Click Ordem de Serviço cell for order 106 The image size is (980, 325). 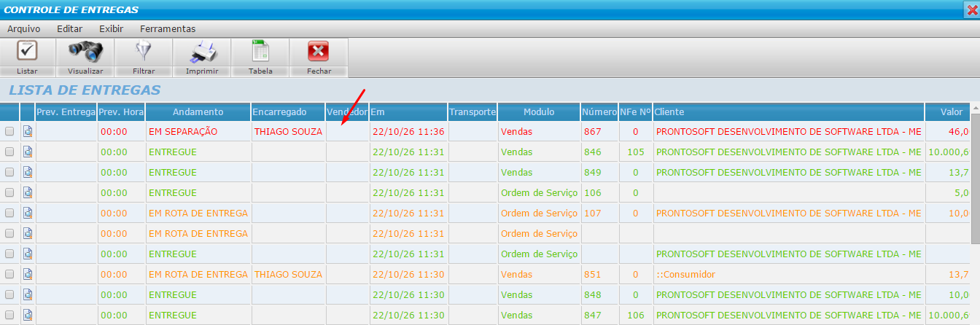click(x=539, y=193)
